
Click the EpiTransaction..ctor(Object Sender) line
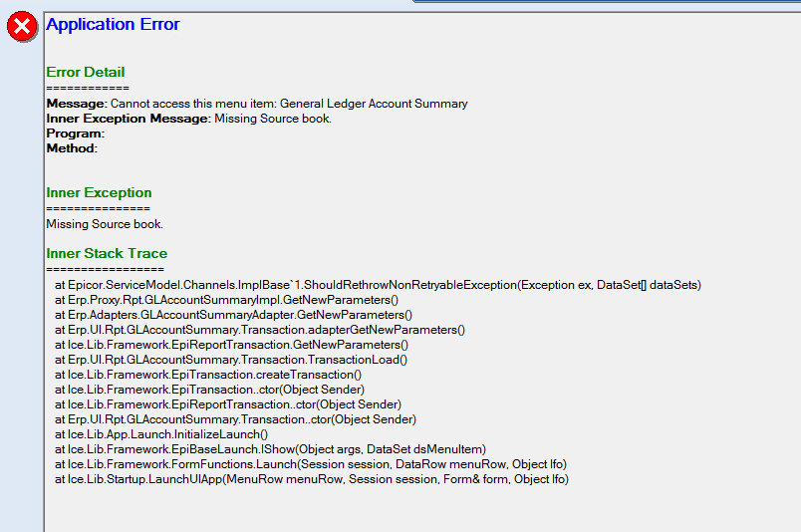click(209, 390)
